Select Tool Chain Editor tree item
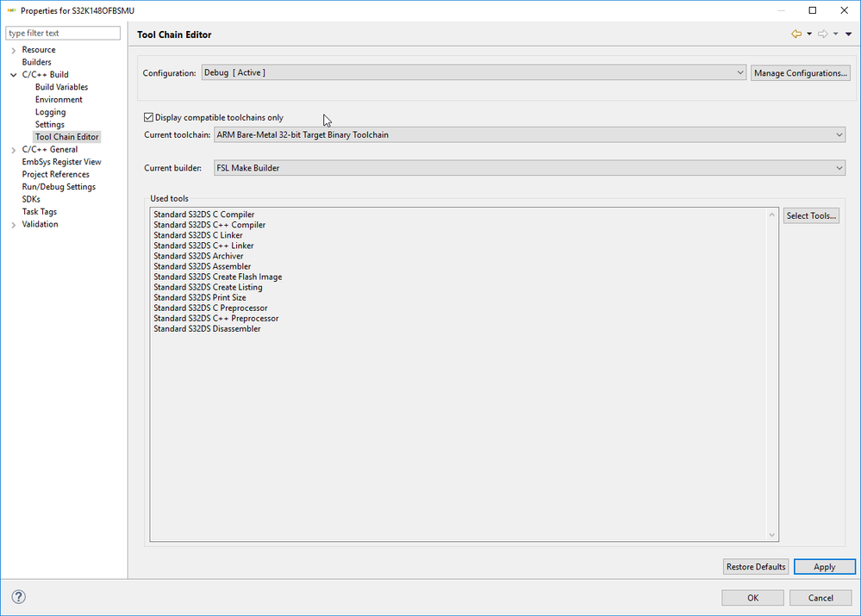 (x=67, y=137)
